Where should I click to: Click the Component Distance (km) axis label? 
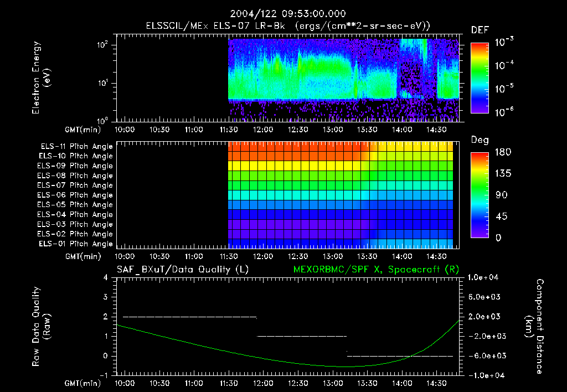pos(534,326)
